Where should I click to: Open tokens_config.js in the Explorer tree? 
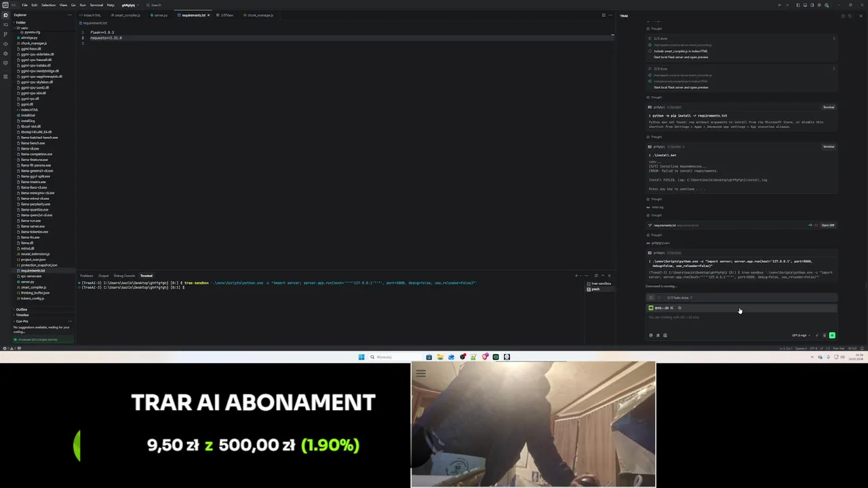[33, 298]
